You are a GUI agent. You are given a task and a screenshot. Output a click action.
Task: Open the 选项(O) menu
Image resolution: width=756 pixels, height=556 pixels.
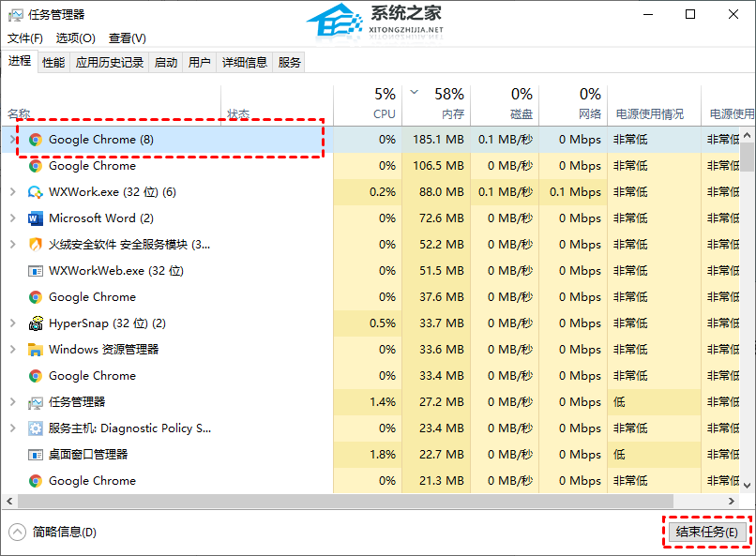coord(75,38)
